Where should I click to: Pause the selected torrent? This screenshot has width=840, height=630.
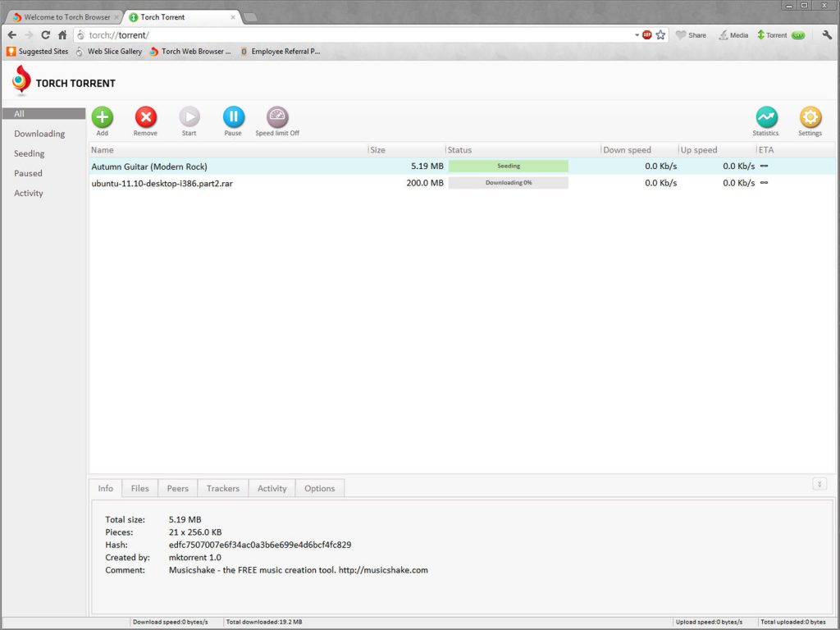(233, 117)
